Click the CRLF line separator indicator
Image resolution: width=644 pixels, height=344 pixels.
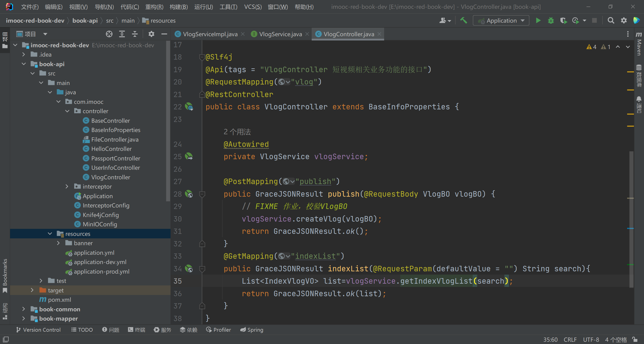click(x=570, y=339)
